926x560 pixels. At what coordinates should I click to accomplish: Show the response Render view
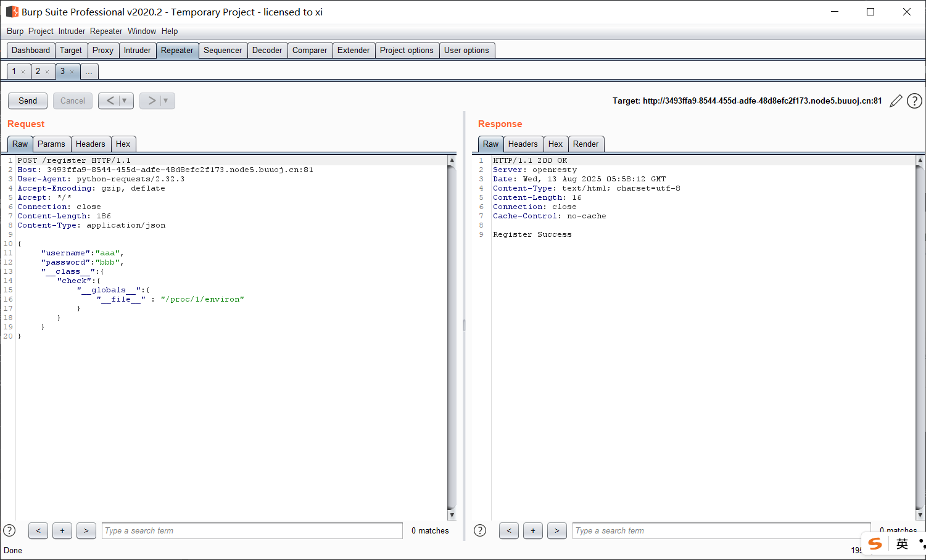[x=586, y=144]
